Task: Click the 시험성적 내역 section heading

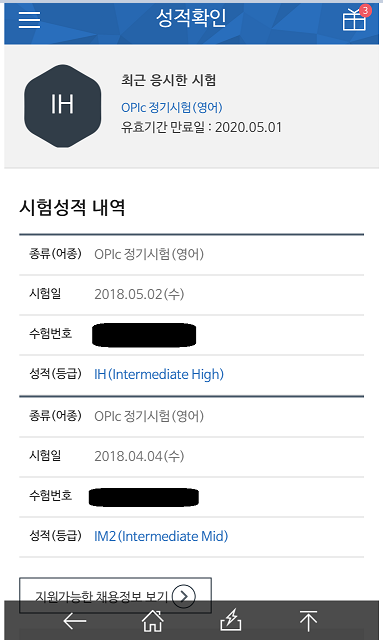Action: point(72,207)
